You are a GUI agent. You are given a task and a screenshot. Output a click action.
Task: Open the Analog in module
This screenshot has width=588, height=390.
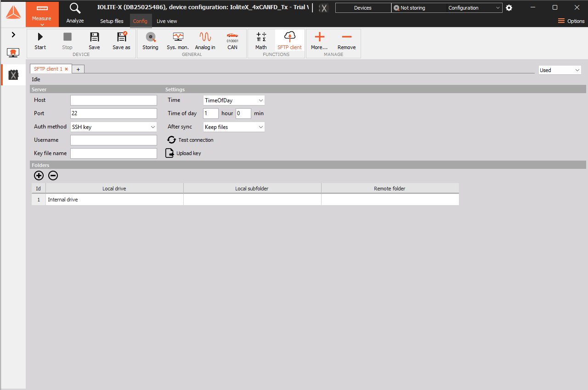pos(205,37)
